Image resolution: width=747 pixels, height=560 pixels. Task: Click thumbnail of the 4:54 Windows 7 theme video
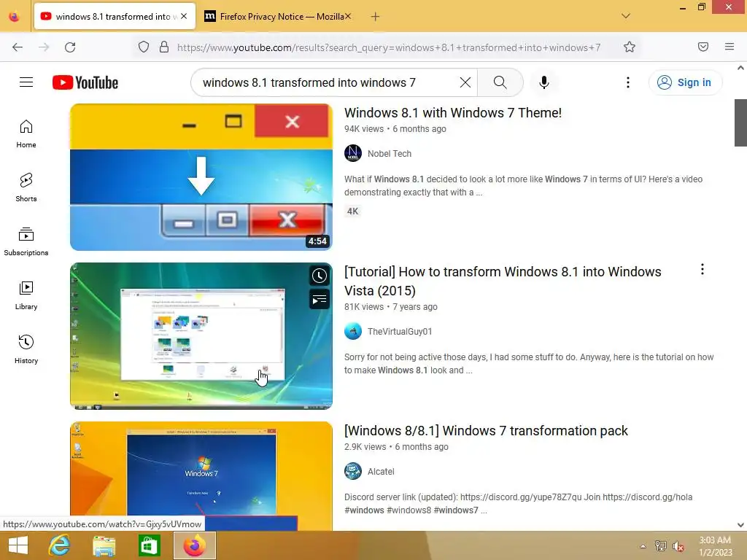[x=201, y=177]
